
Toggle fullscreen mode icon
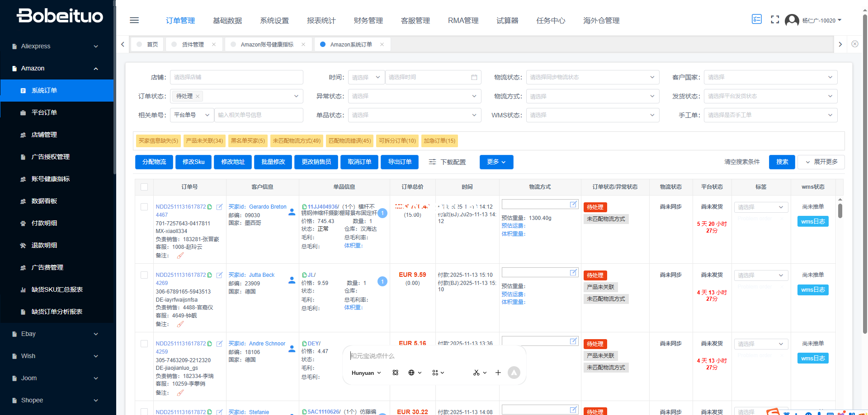(x=775, y=20)
